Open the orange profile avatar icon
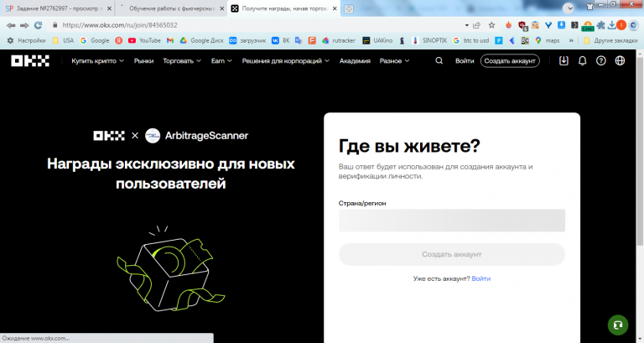 pos(621,25)
